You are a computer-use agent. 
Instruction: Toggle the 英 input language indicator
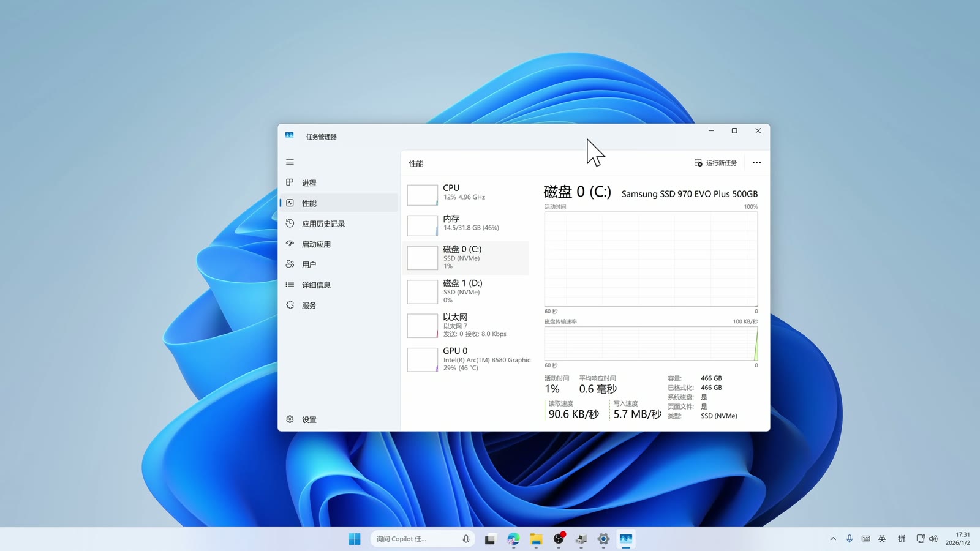tap(882, 539)
